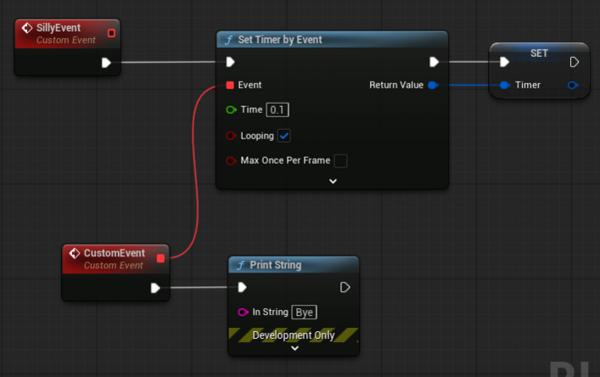This screenshot has width=600, height=377.
Task: Click the Looping boolean pin
Action: 231,136
